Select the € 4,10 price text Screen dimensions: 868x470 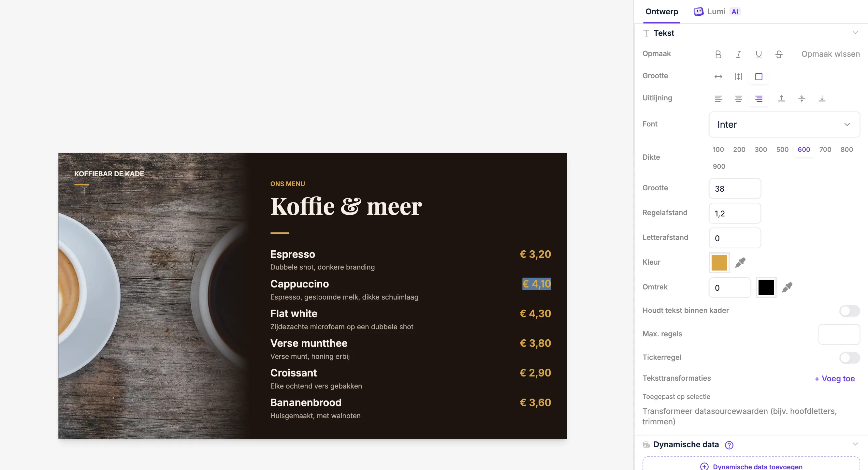pyautogui.click(x=536, y=284)
